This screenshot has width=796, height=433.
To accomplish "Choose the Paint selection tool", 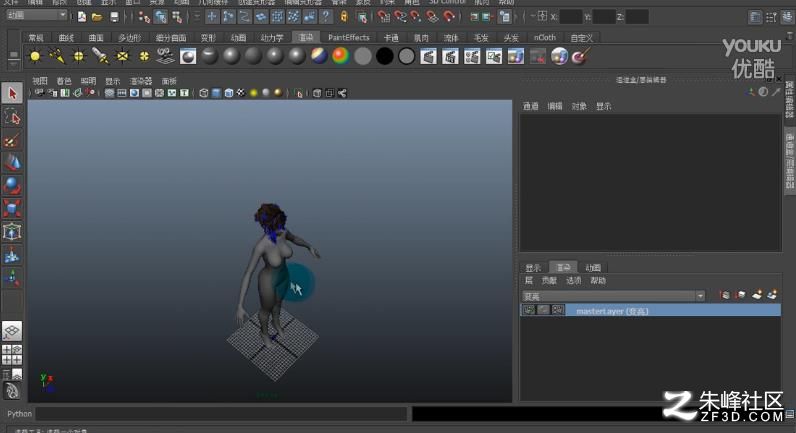I will point(12,140).
